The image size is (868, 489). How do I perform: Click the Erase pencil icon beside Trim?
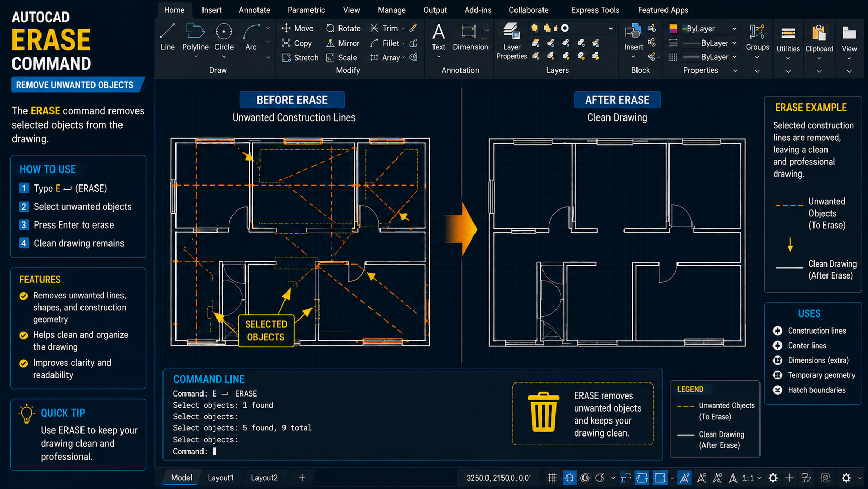[x=413, y=28]
